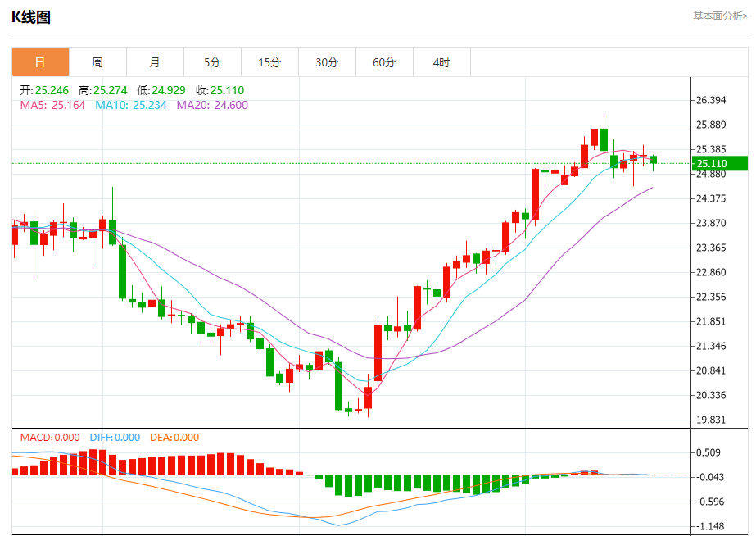This screenshot has height=536, width=756.
Task: Open the 基本面分析 link
Action: click(x=720, y=16)
